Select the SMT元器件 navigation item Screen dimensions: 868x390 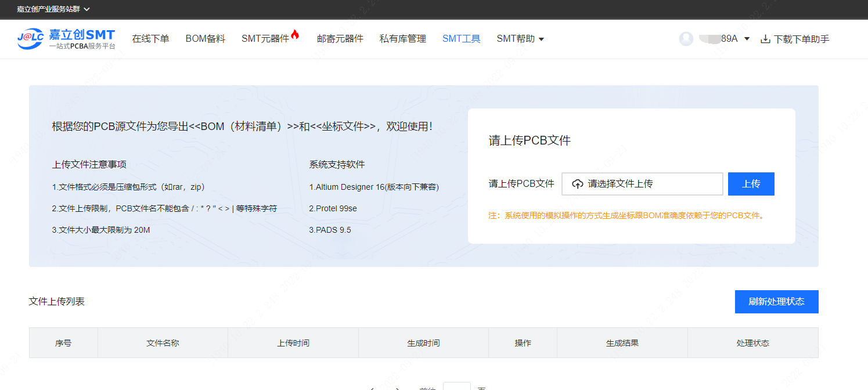pos(265,39)
